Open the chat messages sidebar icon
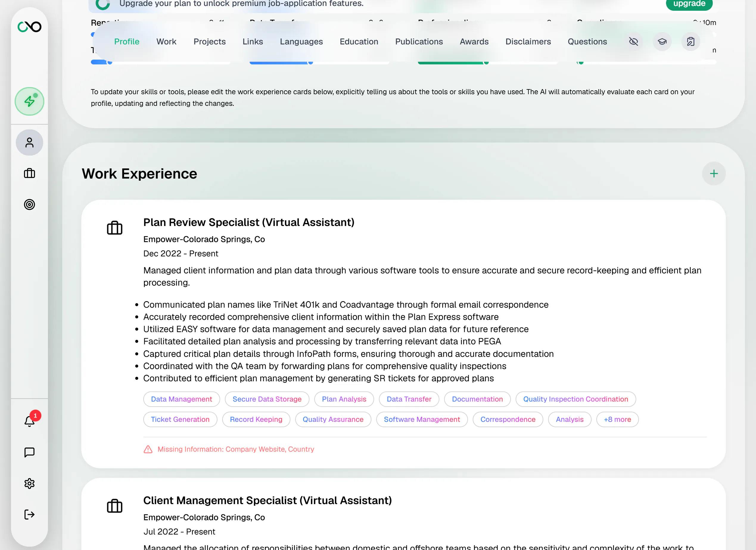 click(29, 453)
